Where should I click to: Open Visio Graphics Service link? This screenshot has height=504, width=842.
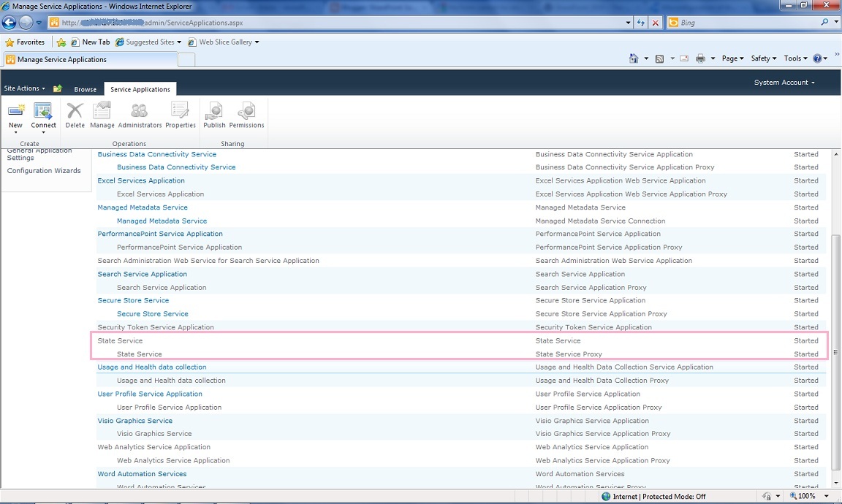tap(134, 420)
